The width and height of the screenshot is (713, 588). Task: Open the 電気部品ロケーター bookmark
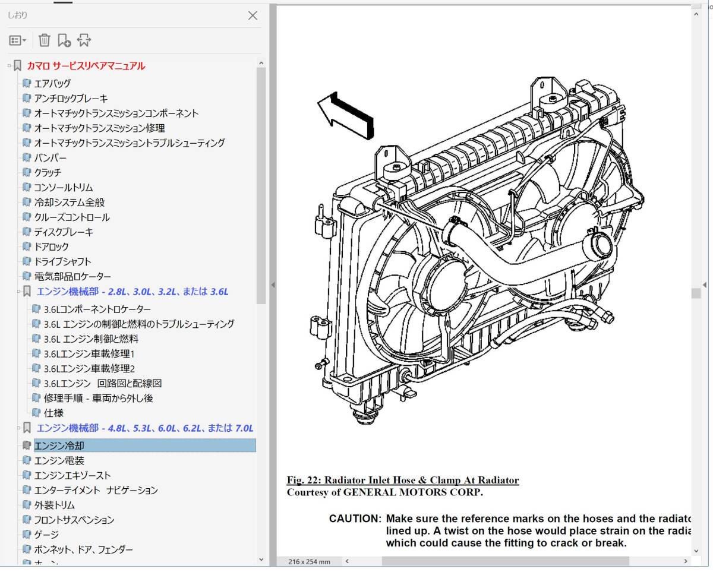coord(72,276)
